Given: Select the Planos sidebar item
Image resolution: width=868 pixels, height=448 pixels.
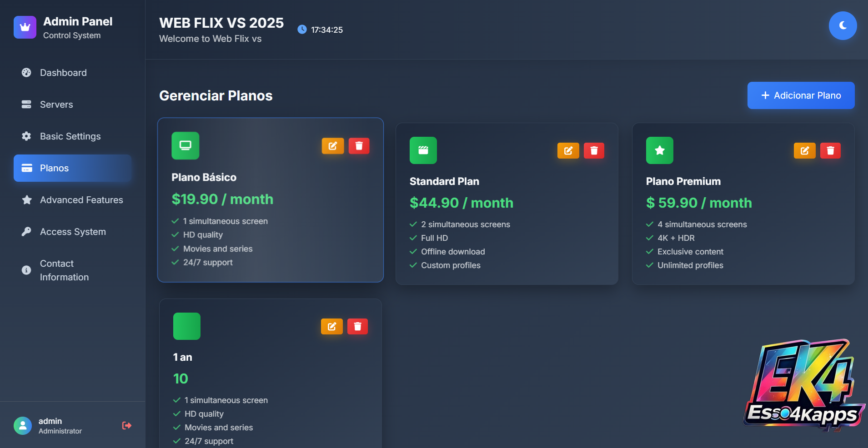Looking at the screenshot, I should (73, 168).
